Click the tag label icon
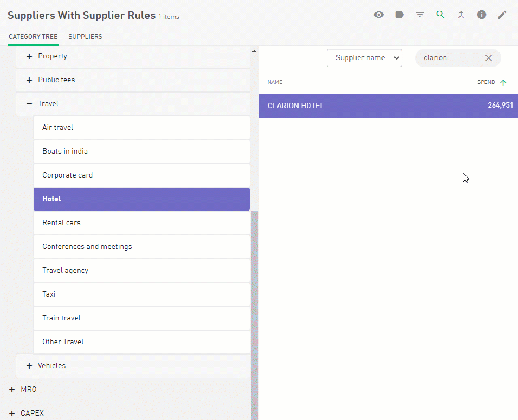Screen dimensions: 518x420 pyautogui.click(x=399, y=15)
